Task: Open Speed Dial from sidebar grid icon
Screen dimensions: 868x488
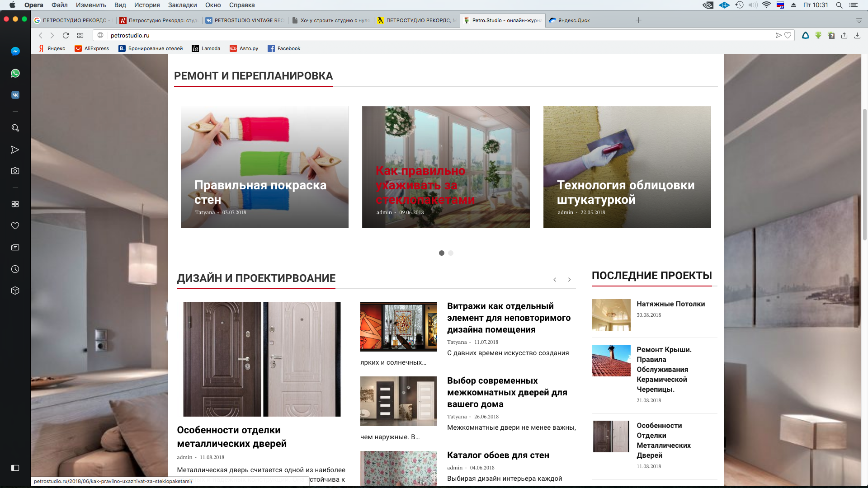Action: [15, 204]
